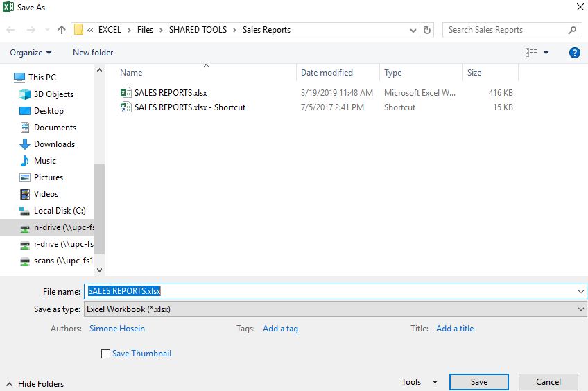588x391 pixels.
Task: Collapse with Hide Folders
Action: (x=35, y=384)
